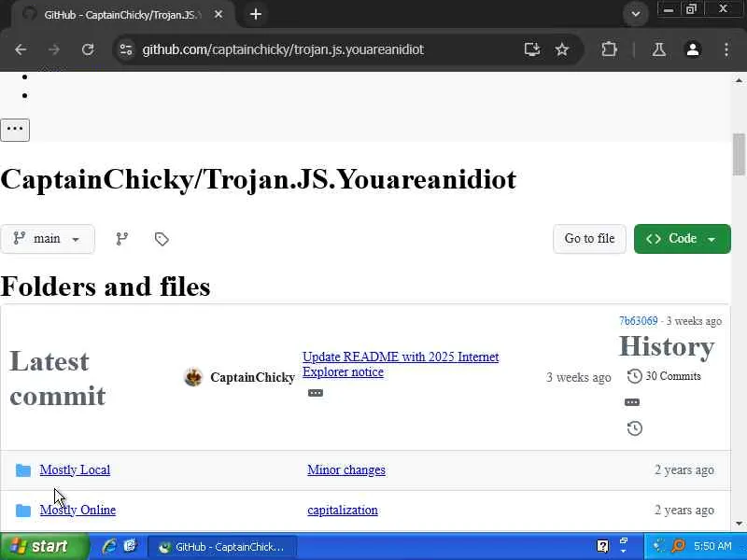Viewport: 747px width, 560px height.
Task: Open the Mostly Local folder
Action: 75,469
